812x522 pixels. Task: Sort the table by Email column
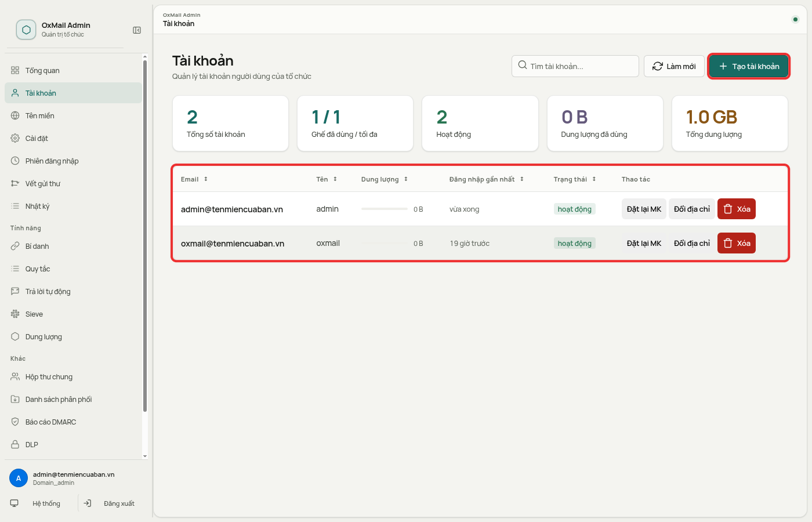pyautogui.click(x=194, y=179)
